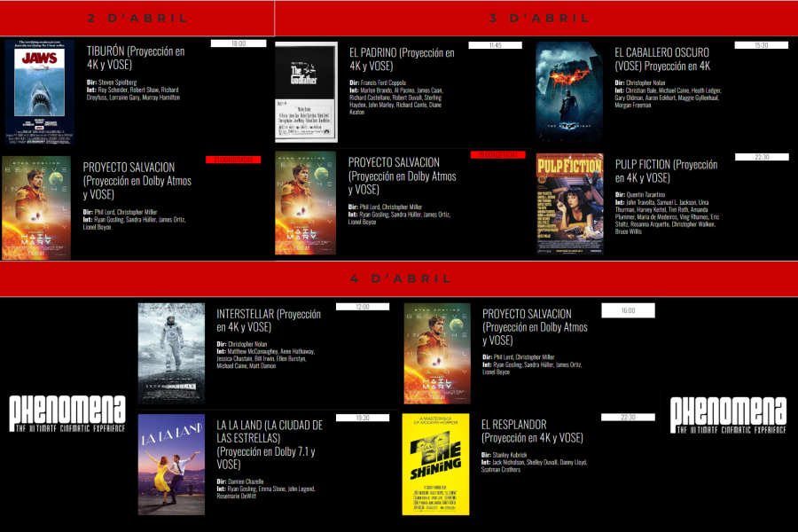Open the TIBURÓN title link
Viewport: 798px width, 532px height.
[x=136, y=58]
